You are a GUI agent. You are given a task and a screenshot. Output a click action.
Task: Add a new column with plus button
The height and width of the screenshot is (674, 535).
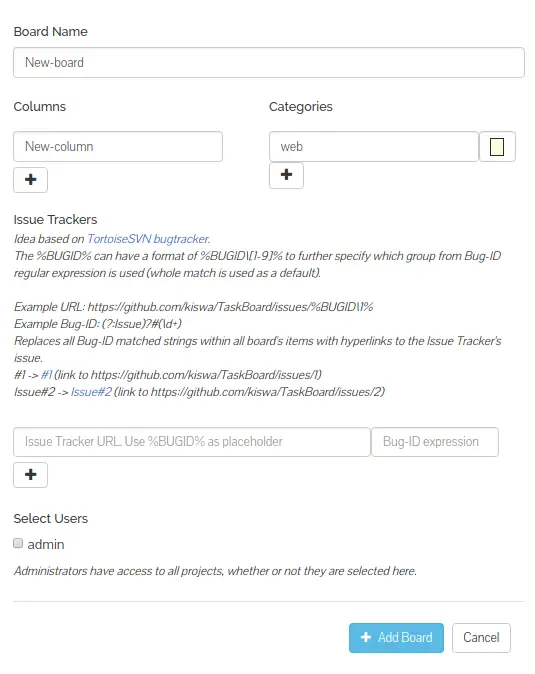click(x=31, y=180)
